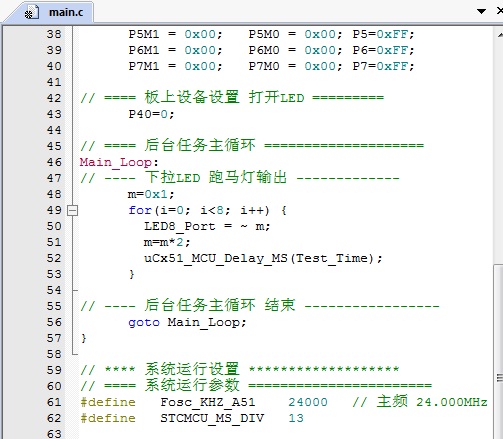Click the closing brace on line 57
Image resolution: width=503 pixels, height=439 pixels.
pos(83,338)
